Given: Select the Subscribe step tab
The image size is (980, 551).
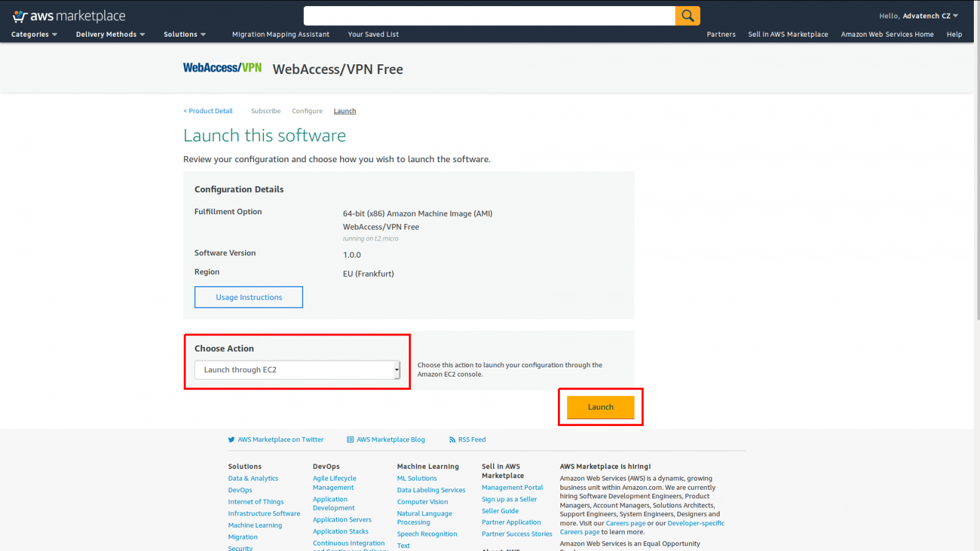Looking at the screenshot, I should pos(266,111).
